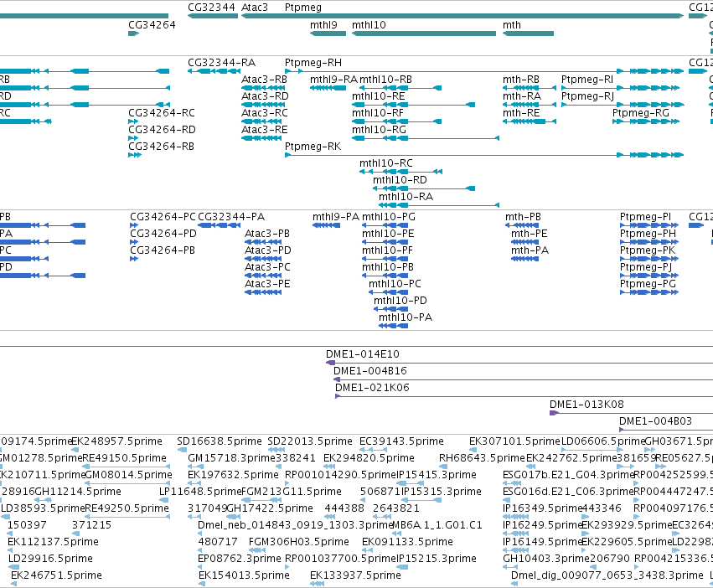Click EST EC39143.5prime
This screenshot has width=713, height=588.
point(401,441)
